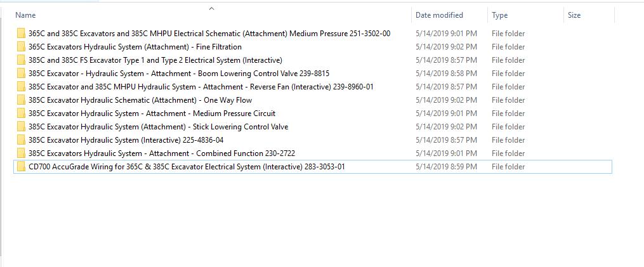Click the sort direction arrow above Name

point(212,8)
